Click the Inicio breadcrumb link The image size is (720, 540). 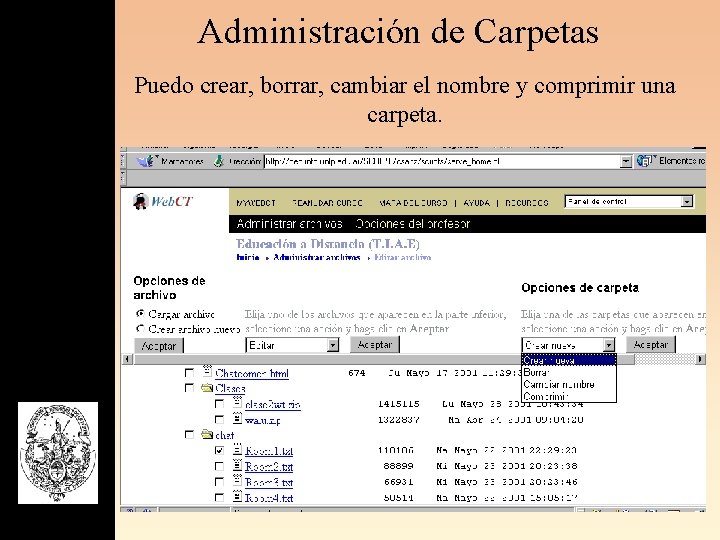tap(248, 257)
